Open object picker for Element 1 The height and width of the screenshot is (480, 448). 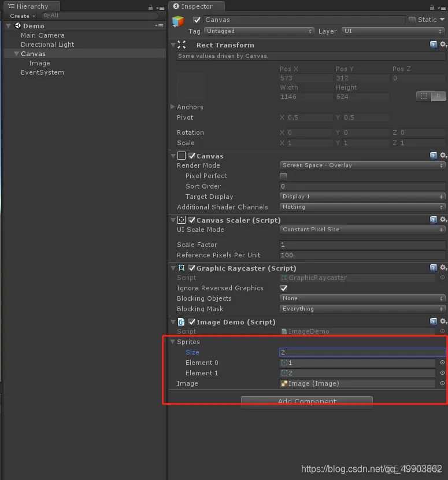(442, 373)
